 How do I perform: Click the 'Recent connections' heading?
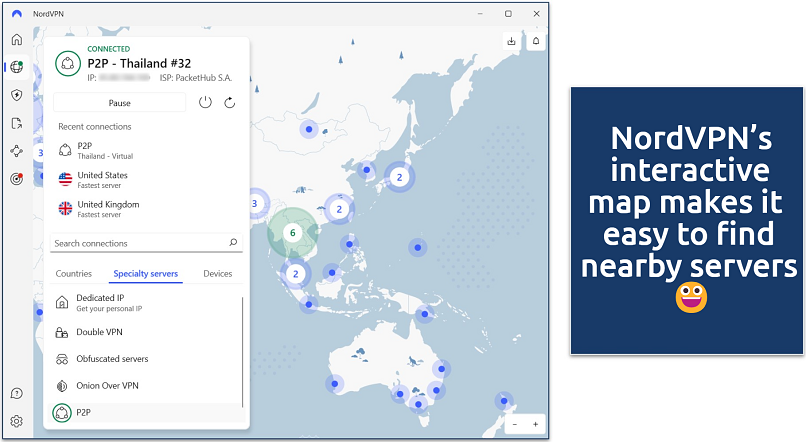[95, 126]
